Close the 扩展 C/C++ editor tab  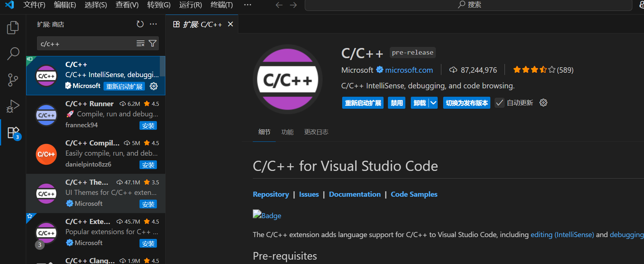[230, 24]
